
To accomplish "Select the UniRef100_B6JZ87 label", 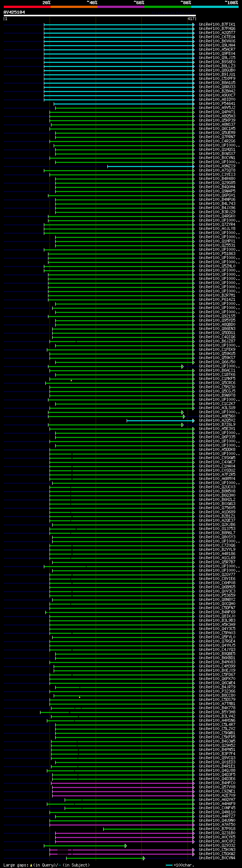I will 217,341.
